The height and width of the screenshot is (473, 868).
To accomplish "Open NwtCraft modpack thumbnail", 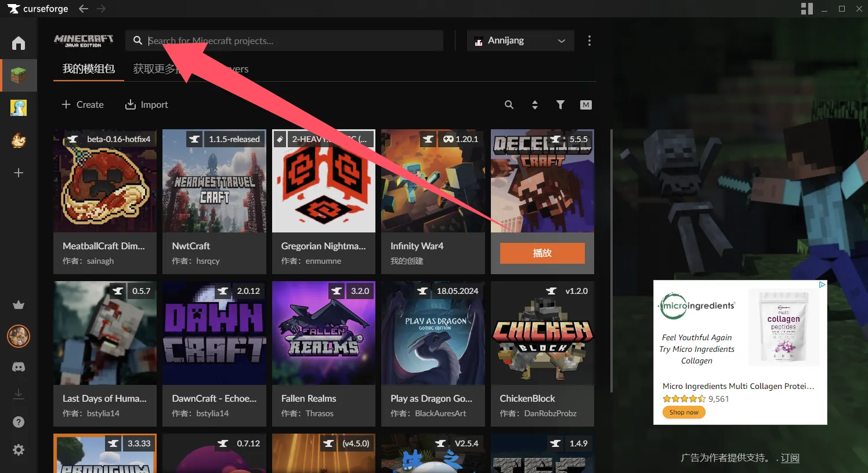I will [214, 181].
